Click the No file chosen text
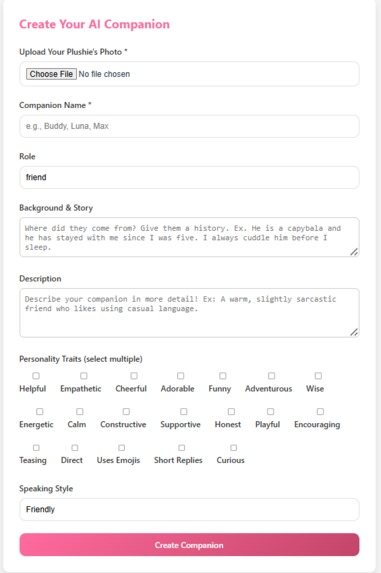Viewport: 381px width, 573px height. [104, 74]
